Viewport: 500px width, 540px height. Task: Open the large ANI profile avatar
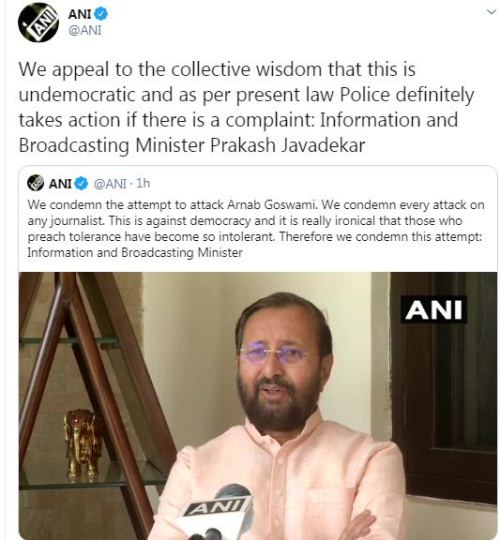tap(38, 22)
